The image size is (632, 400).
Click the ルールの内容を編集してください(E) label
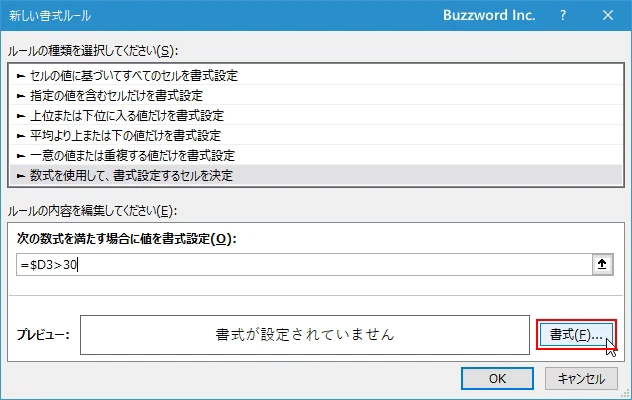coord(92,211)
